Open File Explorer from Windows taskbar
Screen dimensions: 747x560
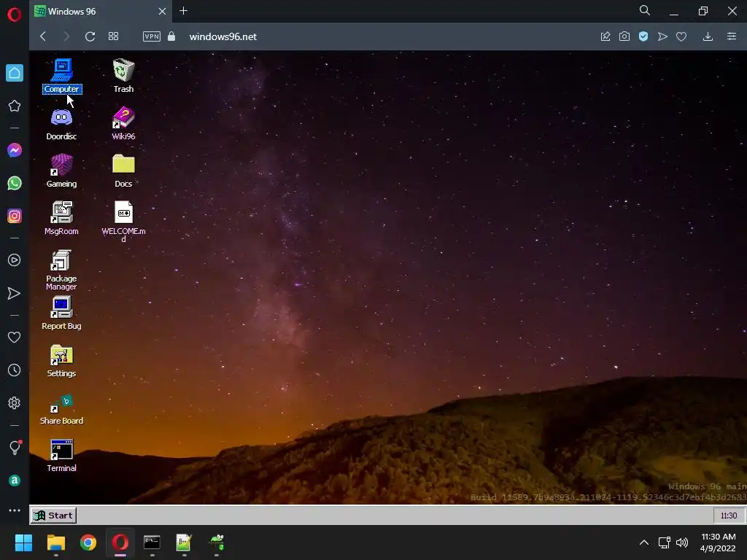(55, 542)
